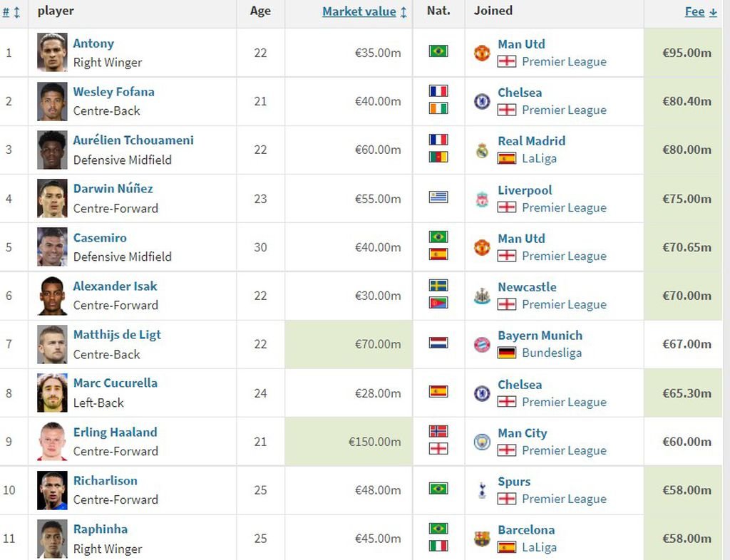Click the Liverpool club crest icon
The image size is (730, 560).
click(482, 199)
